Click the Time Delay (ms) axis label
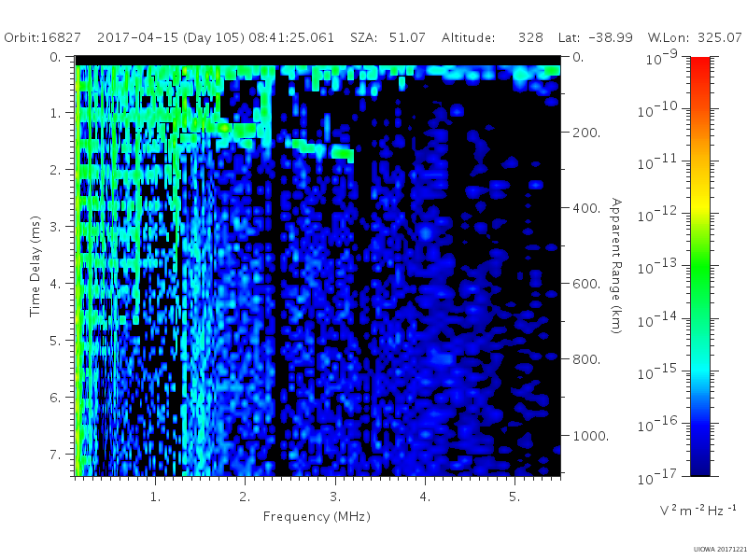Screen dimensions: 747x560 click(x=35, y=267)
